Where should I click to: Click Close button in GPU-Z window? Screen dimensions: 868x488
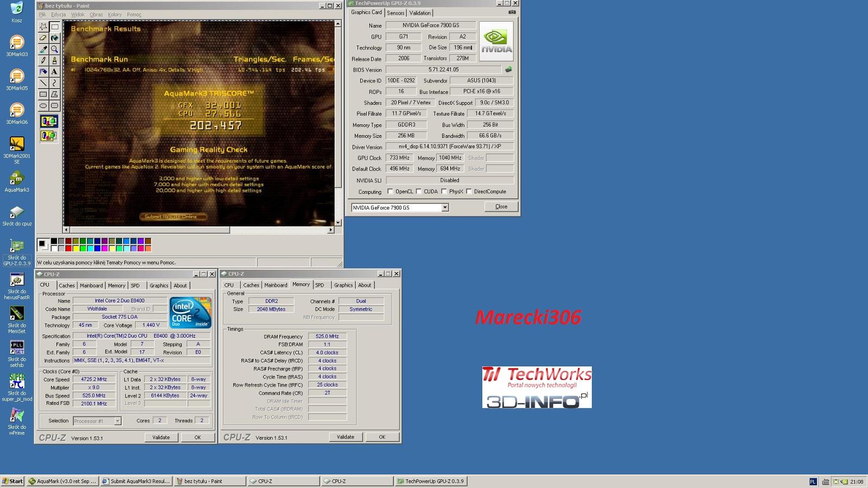[501, 206]
